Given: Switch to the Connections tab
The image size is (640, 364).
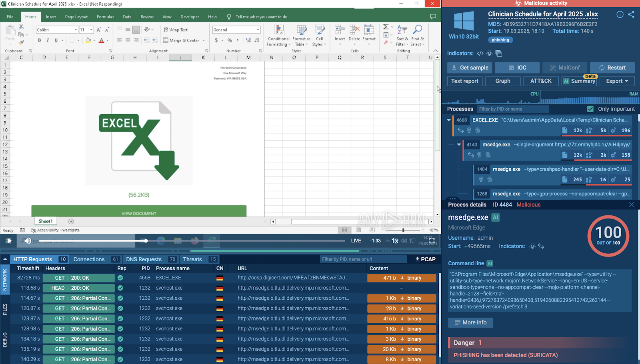Looking at the screenshot, I should click(x=96, y=259).
